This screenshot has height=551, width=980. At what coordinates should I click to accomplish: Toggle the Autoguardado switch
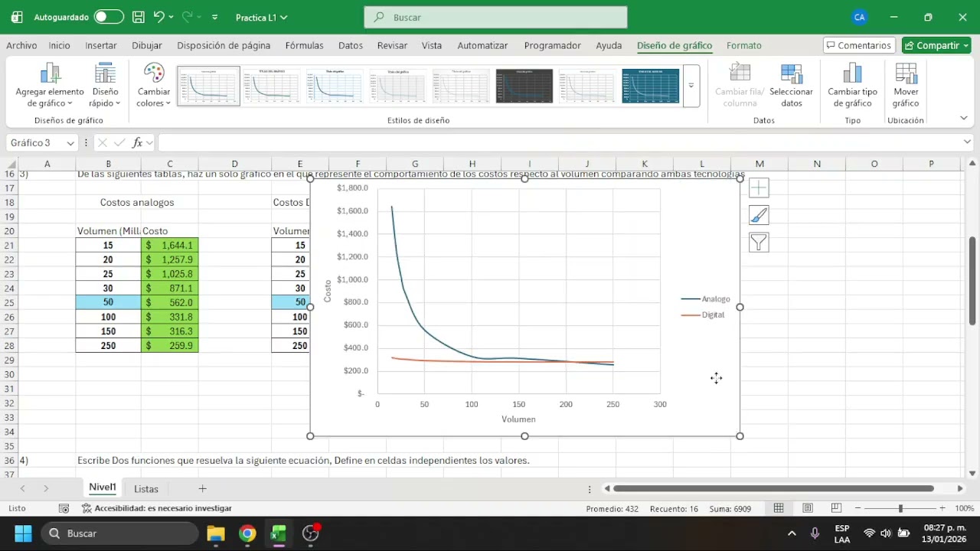click(x=109, y=17)
